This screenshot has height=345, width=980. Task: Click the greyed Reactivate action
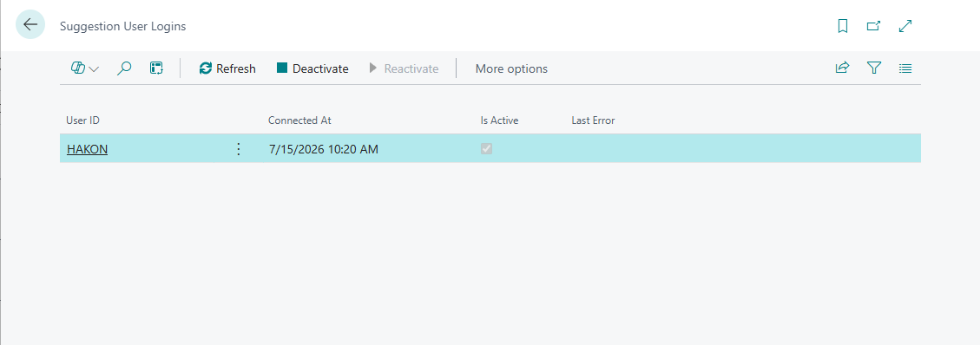[404, 68]
